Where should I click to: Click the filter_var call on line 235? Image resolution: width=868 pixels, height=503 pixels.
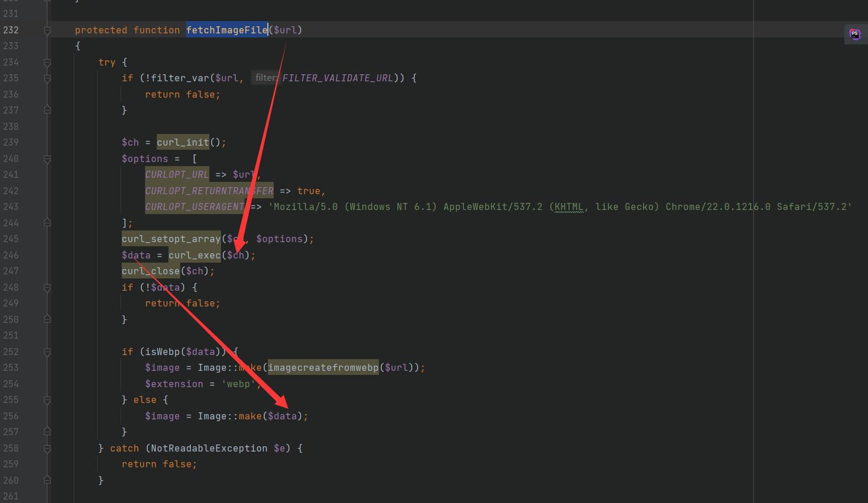180,78
